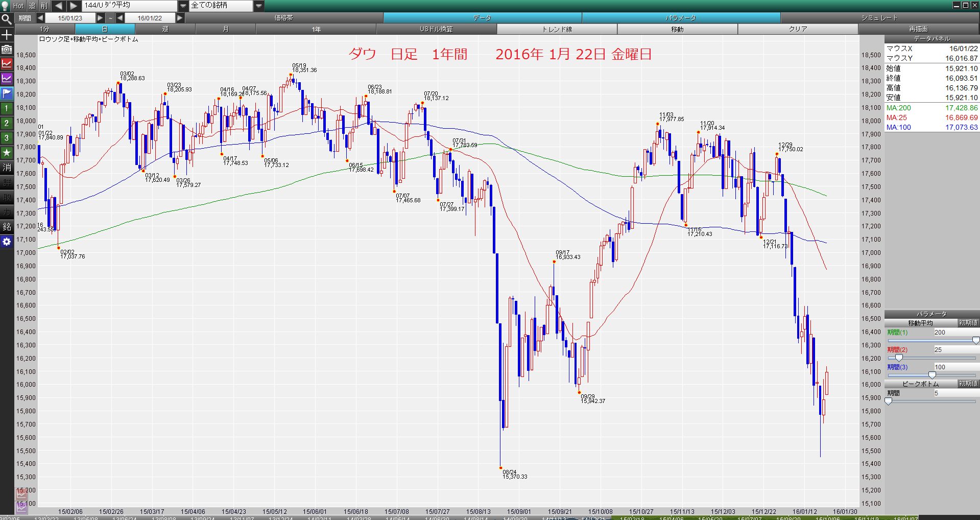Click the 詳 (details) sidebar button
This screenshot has height=520, width=980.
7,182
